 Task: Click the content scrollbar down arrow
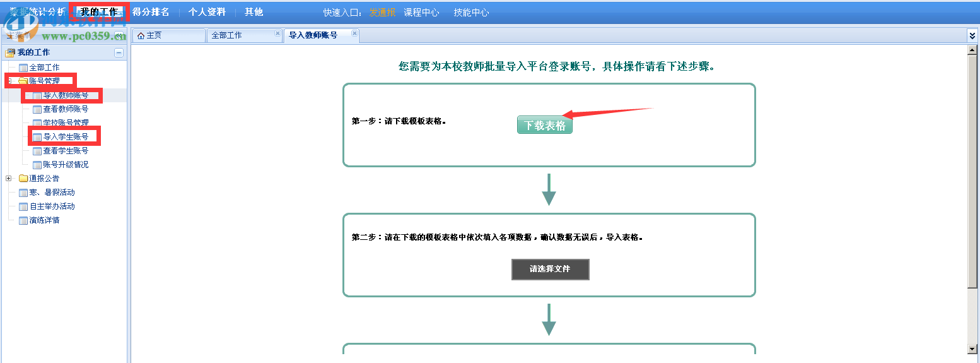[x=972, y=348]
